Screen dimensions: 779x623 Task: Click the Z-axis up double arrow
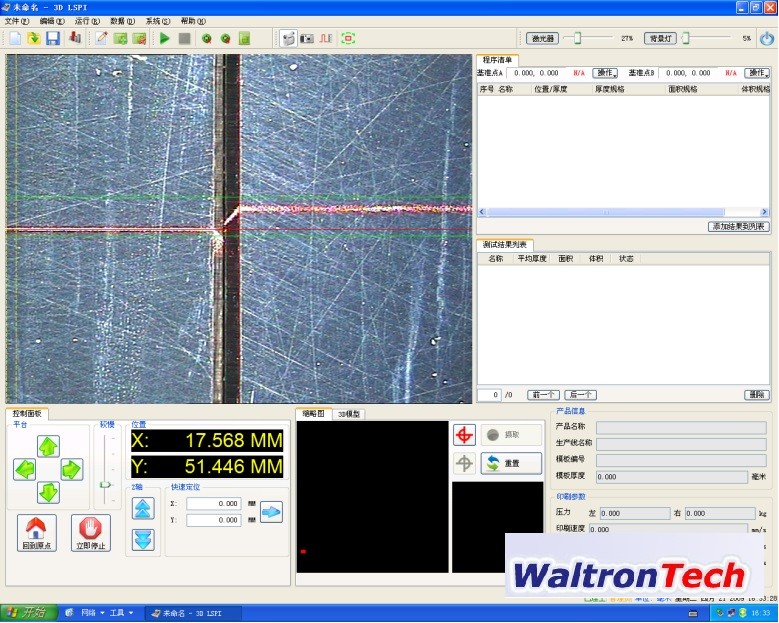coord(143,508)
